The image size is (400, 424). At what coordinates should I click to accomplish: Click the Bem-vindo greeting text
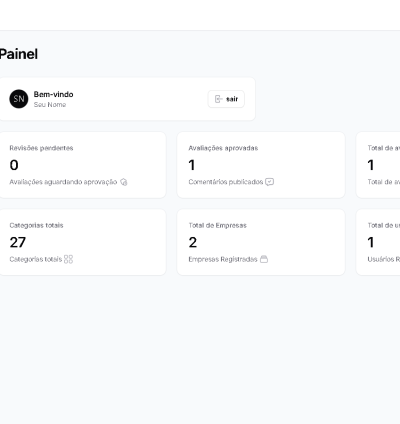53,94
